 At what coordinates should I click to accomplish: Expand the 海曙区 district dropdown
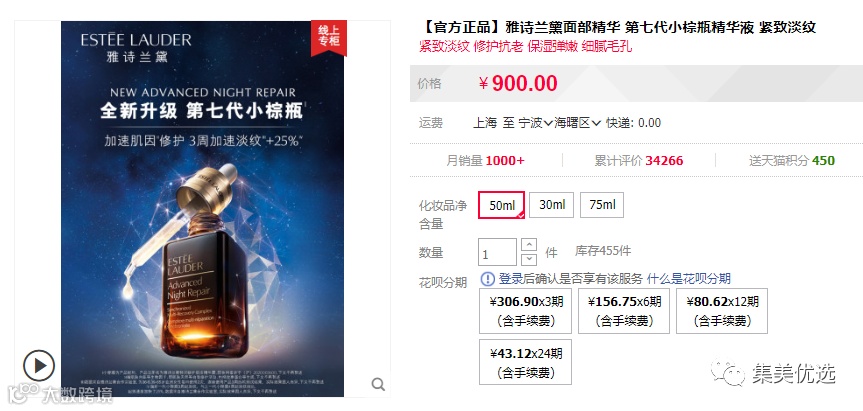coord(577,123)
